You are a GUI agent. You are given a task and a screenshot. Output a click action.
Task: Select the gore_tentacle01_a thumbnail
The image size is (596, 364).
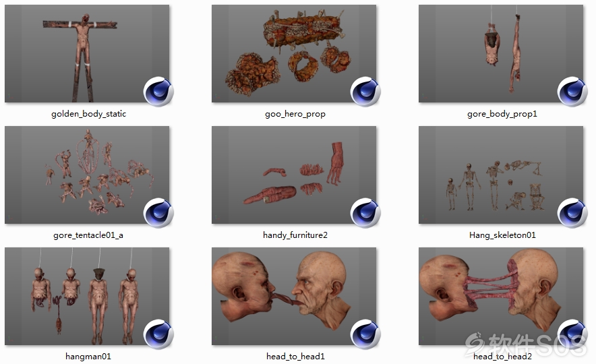pos(87,175)
